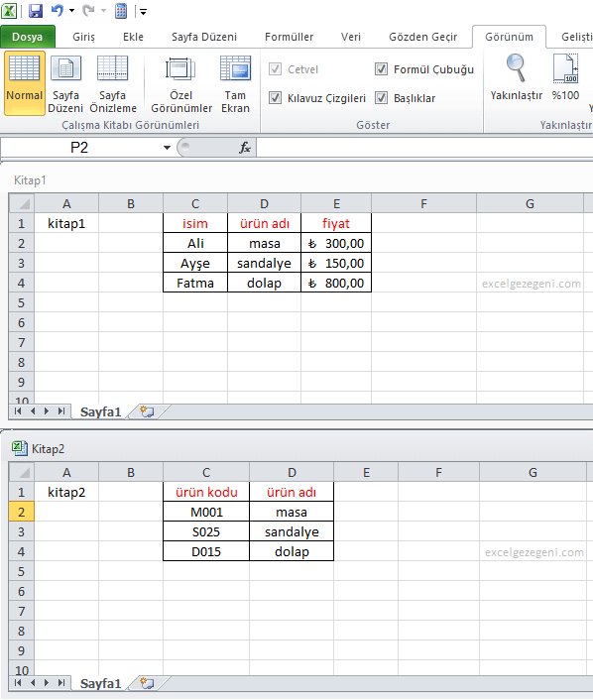The height and width of the screenshot is (700, 593).
Task: Insert new sheet in Kitap1 window
Action: 148,411
